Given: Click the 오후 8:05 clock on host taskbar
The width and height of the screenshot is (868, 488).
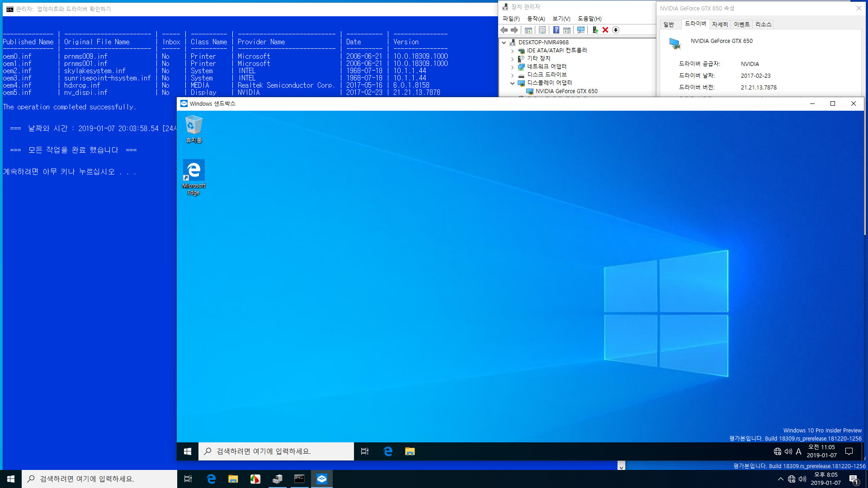Looking at the screenshot, I should coord(826,479).
